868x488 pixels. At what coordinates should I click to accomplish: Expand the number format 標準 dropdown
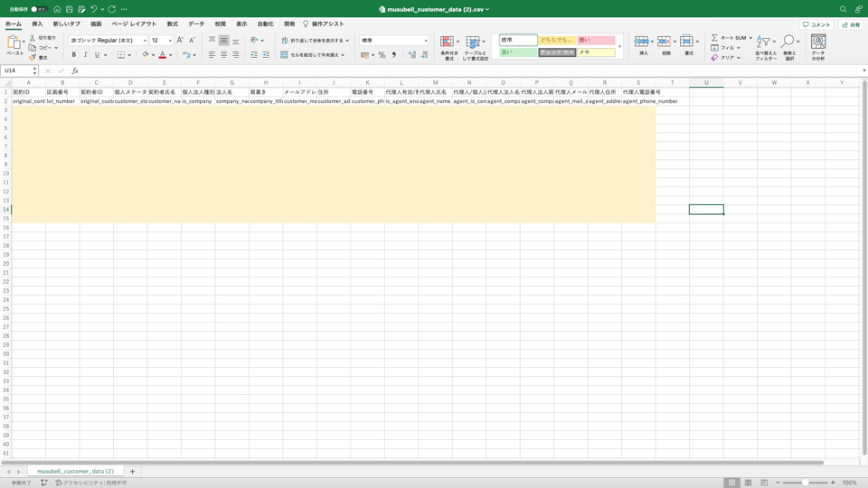[x=425, y=41]
